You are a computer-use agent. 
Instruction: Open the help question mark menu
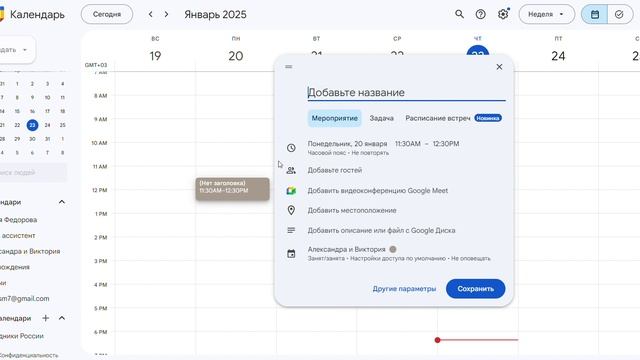click(480, 14)
